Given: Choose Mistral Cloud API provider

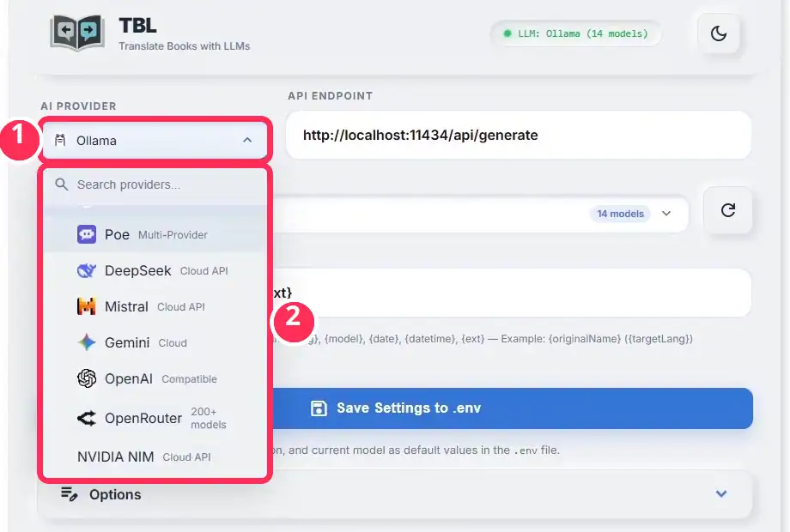Looking at the screenshot, I should pos(155,306).
